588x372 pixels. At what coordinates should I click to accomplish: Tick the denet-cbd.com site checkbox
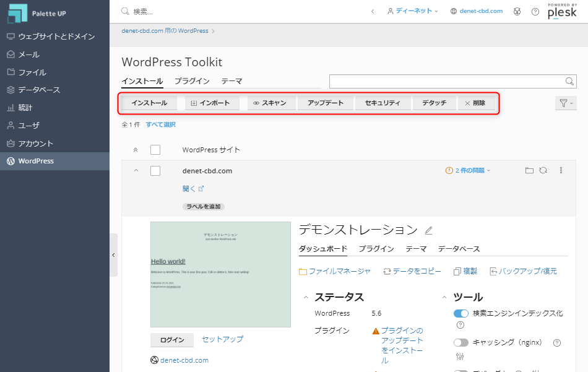click(x=155, y=171)
